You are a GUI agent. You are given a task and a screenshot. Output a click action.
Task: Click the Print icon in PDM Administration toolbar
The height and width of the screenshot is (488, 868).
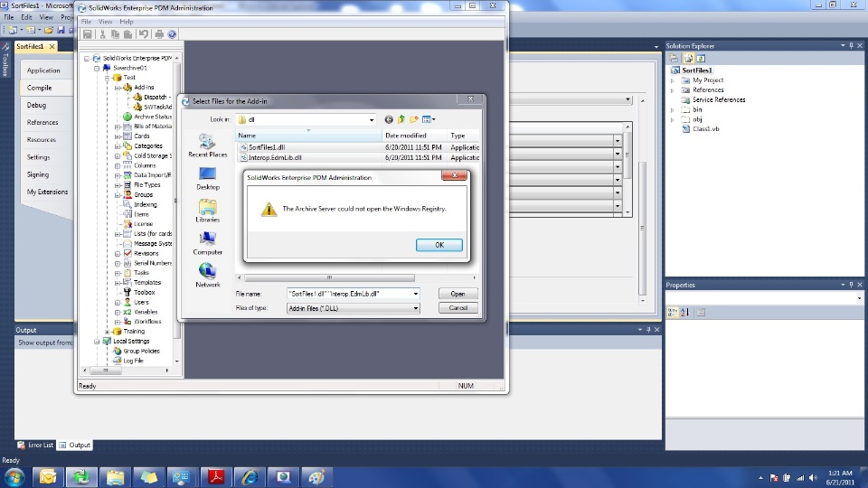click(x=159, y=34)
